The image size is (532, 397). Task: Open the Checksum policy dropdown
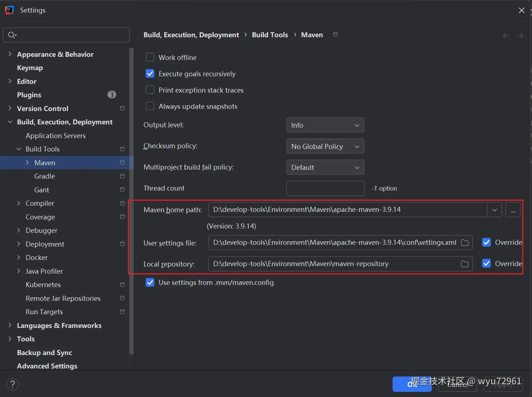(325, 146)
